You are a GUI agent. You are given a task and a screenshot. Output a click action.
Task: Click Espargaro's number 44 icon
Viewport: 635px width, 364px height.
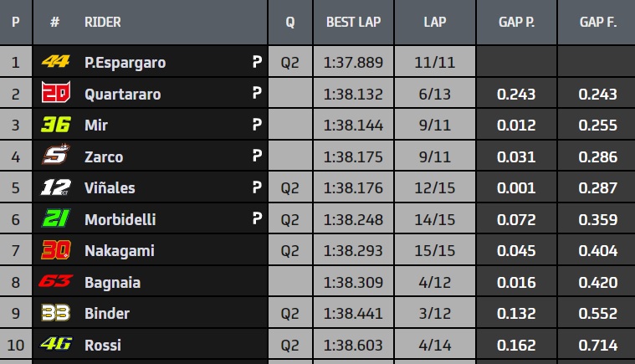pyautogui.click(x=55, y=63)
